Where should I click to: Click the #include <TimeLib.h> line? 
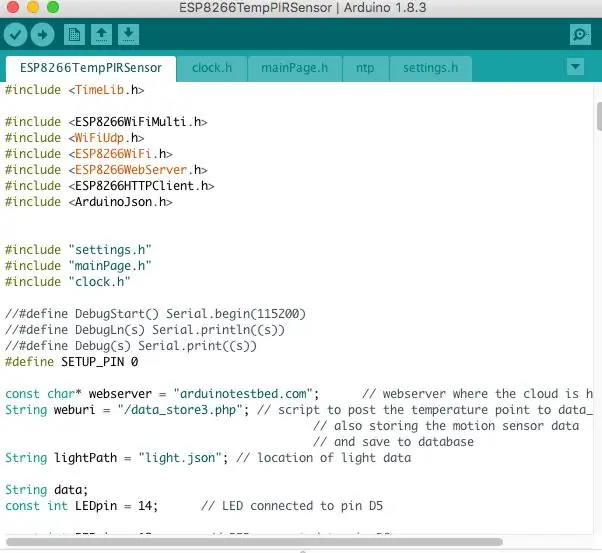pos(75,90)
